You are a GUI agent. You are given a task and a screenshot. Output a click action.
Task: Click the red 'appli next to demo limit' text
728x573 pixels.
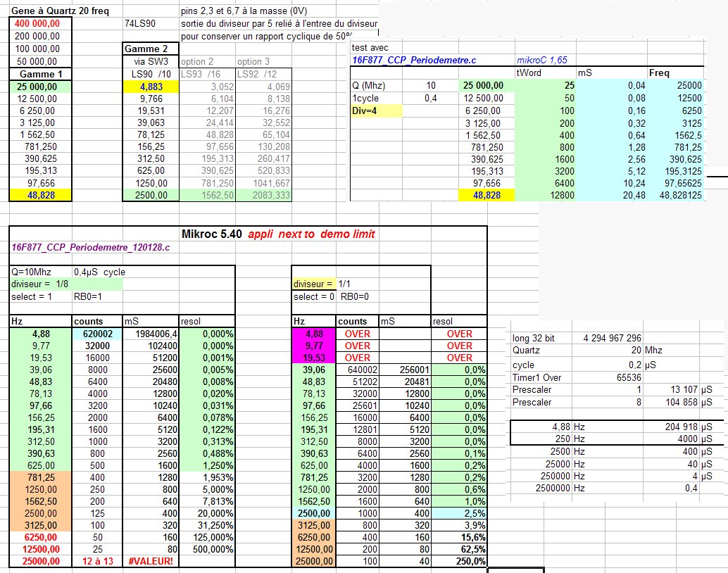coord(311,234)
